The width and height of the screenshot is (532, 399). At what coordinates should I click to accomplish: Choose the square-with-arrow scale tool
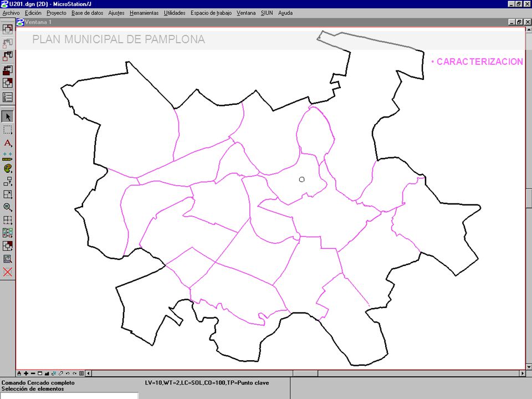click(7, 195)
